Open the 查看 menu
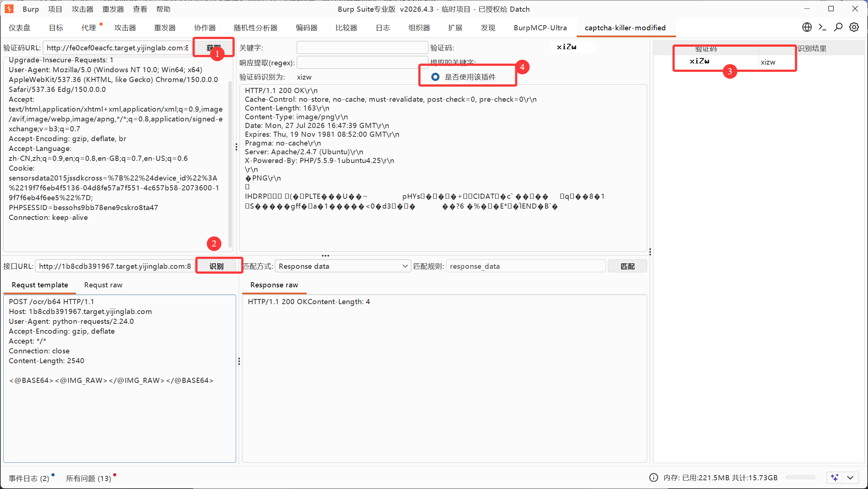Viewport: 868px width, 489px height. click(140, 9)
